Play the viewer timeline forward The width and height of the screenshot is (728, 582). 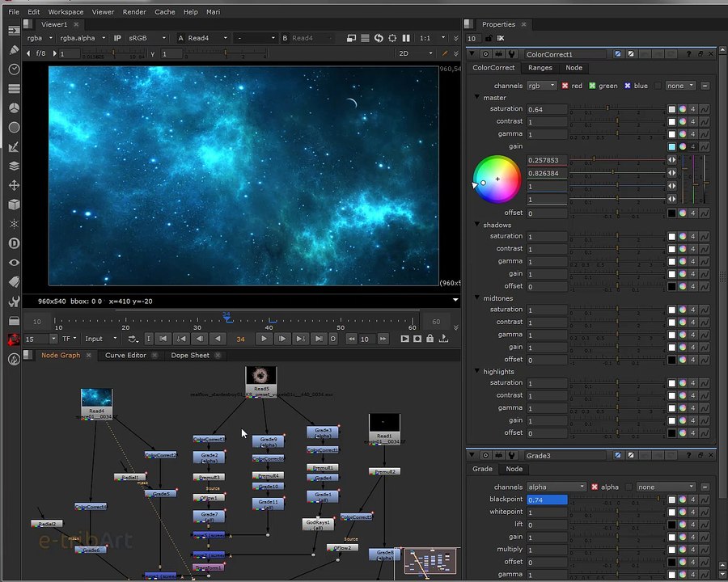[264, 339]
